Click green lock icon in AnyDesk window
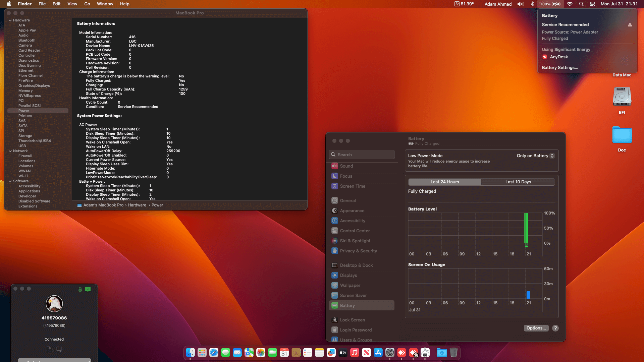The height and width of the screenshot is (362, 644). pos(80,289)
